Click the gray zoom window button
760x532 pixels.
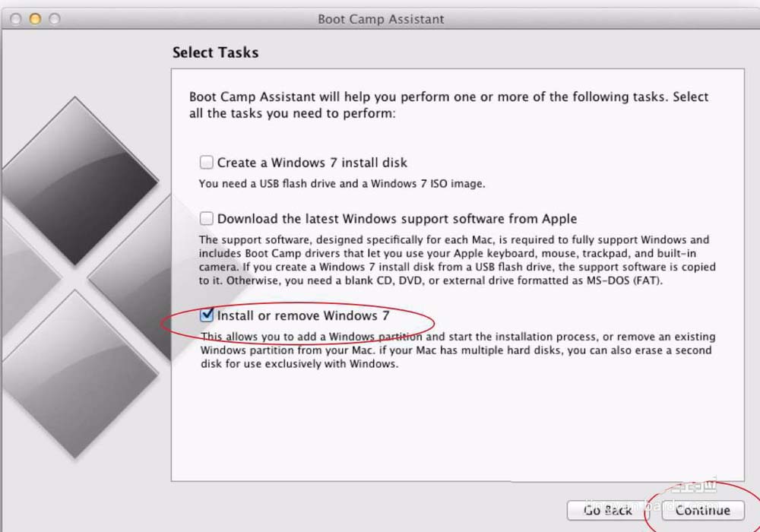click(x=54, y=19)
